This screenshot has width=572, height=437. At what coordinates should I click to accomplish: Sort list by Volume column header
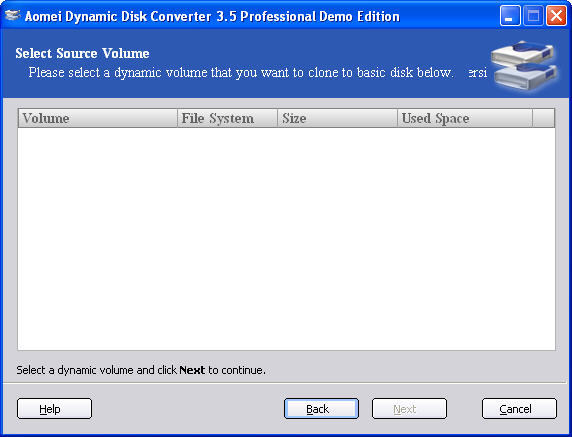point(97,118)
